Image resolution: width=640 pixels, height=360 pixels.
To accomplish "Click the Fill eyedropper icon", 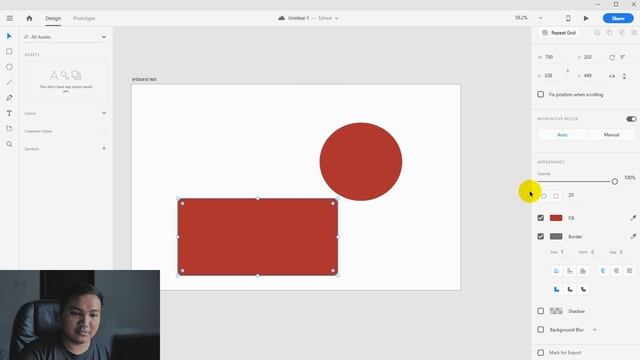I will 633,218.
